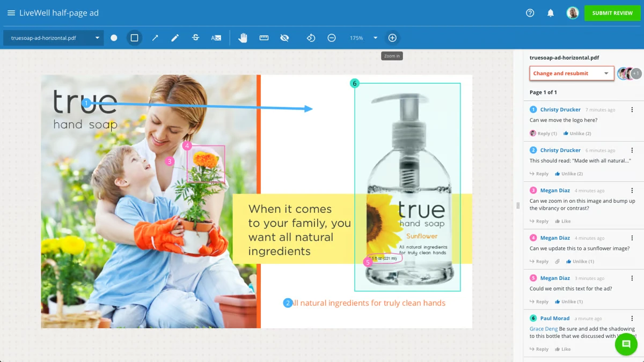The height and width of the screenshot is (362, 644).
Task: Activate the hand pan tool
Action: (x=243, y=38)
